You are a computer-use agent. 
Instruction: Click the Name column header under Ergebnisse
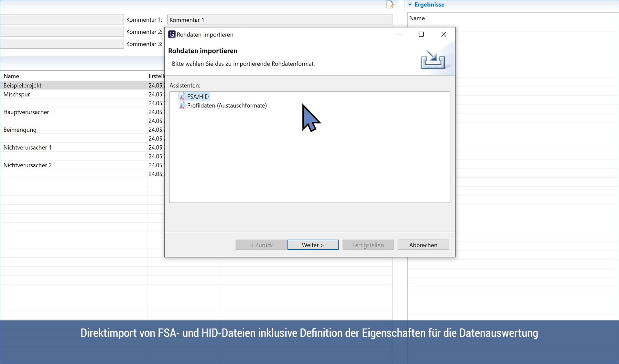tap(417, 18)
